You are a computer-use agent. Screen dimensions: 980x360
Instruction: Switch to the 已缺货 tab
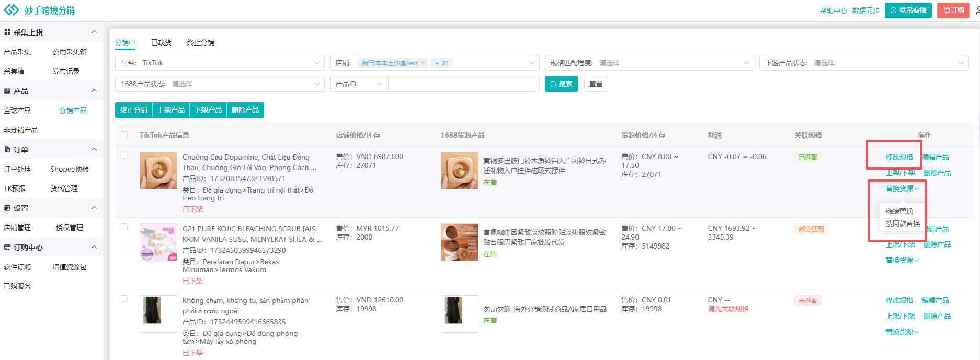[x=161, y=42]
